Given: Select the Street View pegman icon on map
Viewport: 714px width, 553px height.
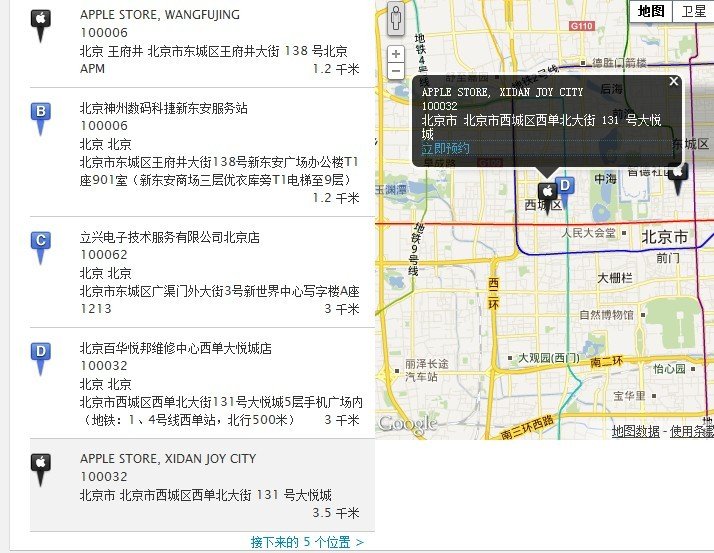Looking at the screenshot, I should click(396, 19).
